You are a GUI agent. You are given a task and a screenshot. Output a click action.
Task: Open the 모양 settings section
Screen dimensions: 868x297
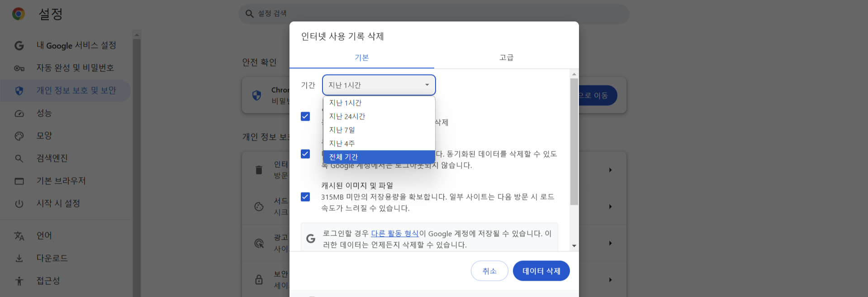(x=66, y=136)
